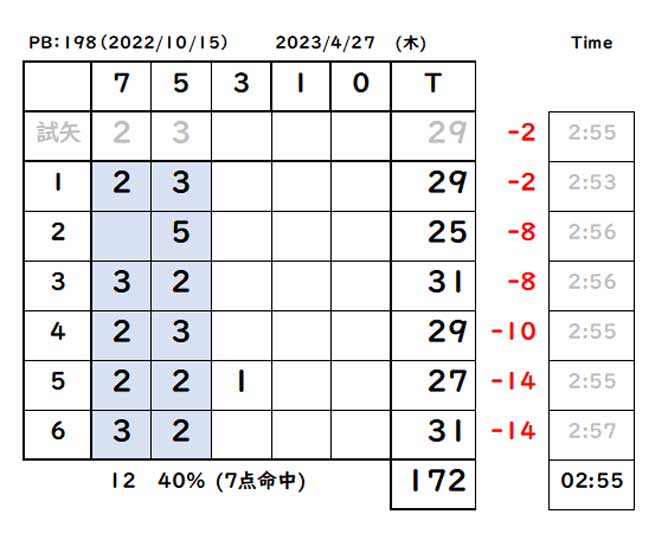The image size is (668, 540).
Task: Select the 40% (7点命中) summary text
Action: [x=231, y=481]
